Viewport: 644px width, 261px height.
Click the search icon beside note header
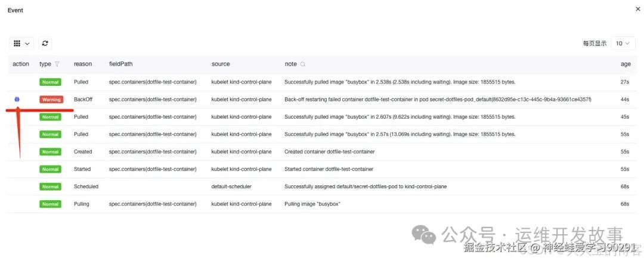[x=303, y=64]
